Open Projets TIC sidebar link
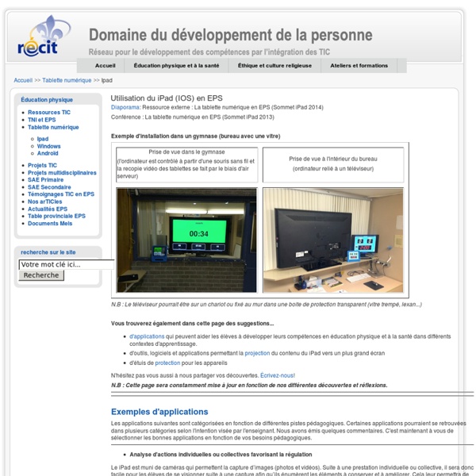The image size is (476, 476). point(43,166)
